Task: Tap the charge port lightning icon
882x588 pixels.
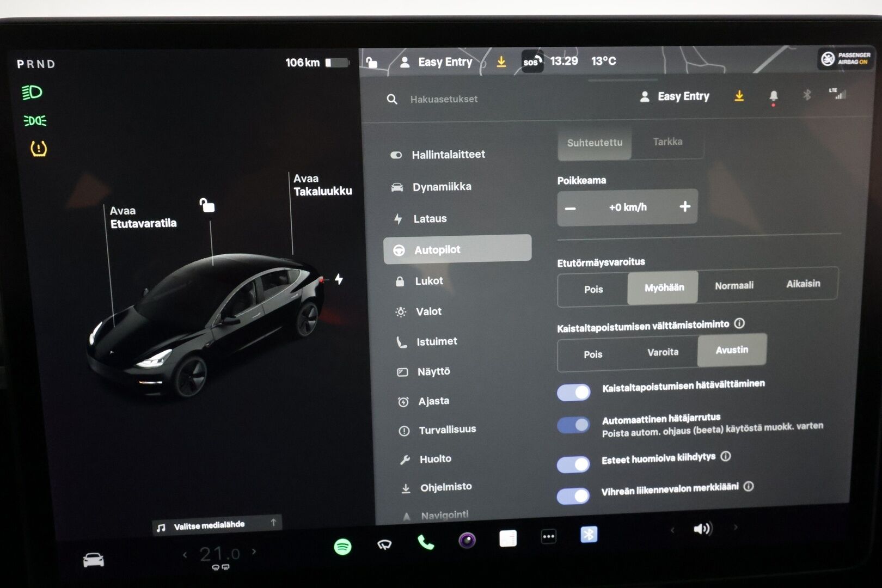Action: coord(339,279)
